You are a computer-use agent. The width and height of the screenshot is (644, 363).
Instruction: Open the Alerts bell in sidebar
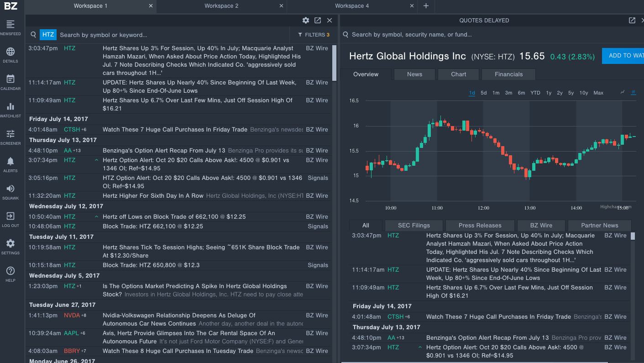coord(10,164)
